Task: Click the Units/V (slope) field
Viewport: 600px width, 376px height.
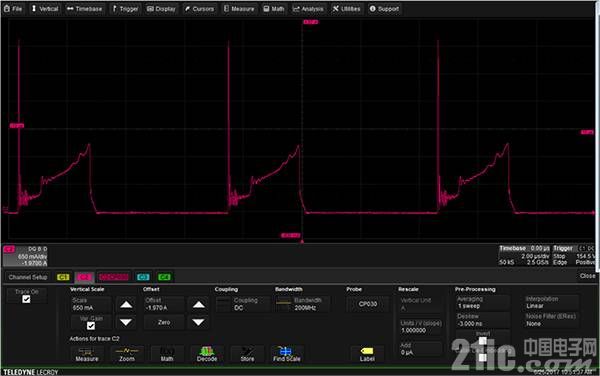Action: 420,327
